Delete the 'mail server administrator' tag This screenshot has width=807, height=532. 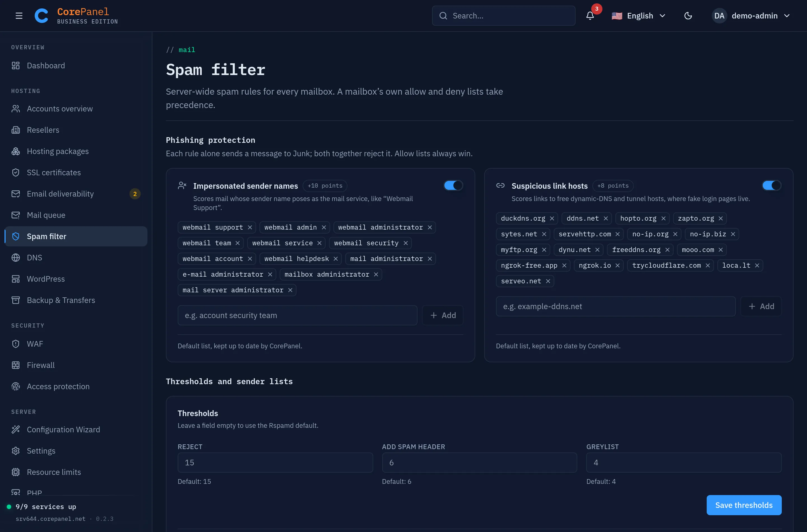tap(290, 290)
